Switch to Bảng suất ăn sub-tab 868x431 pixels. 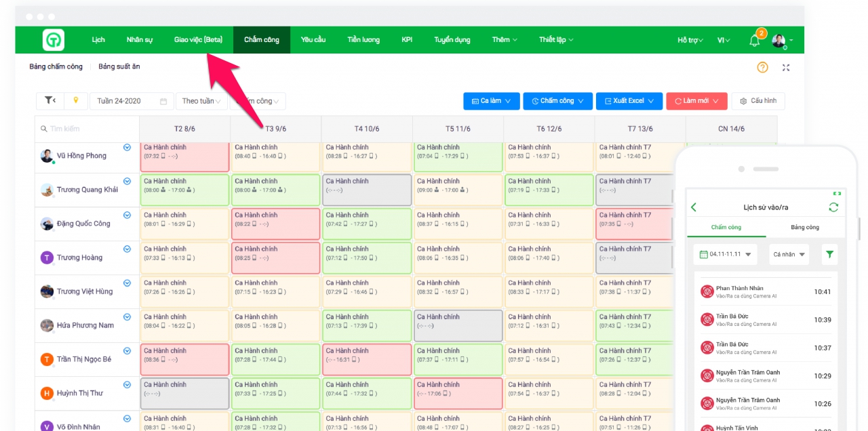[119, 66]
